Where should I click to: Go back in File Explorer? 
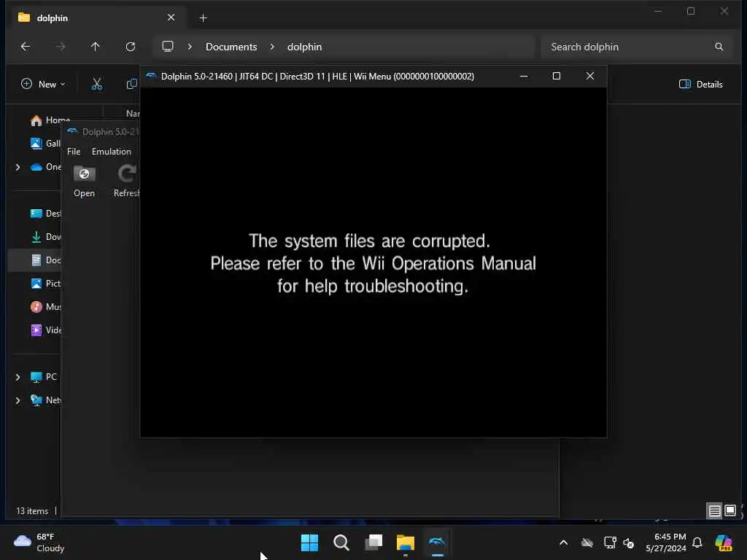[x=26, y=47]
